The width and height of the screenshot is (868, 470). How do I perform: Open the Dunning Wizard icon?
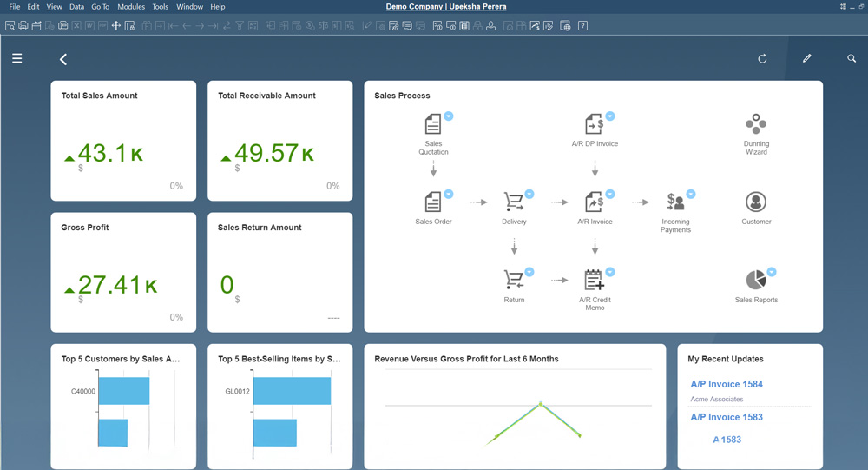tap(756, 123)
